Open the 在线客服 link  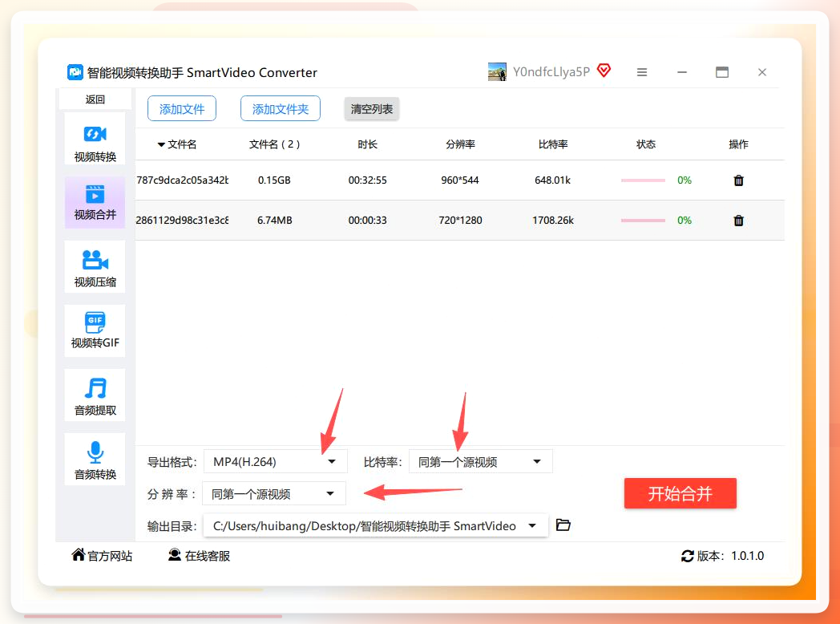pyautogui.click(x=208, y=556)
